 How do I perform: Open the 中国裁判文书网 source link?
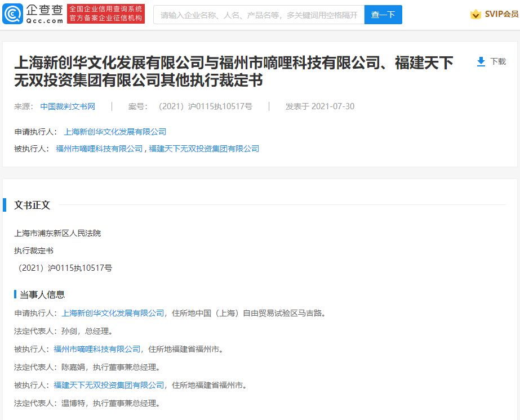click(x=68, y=106)
